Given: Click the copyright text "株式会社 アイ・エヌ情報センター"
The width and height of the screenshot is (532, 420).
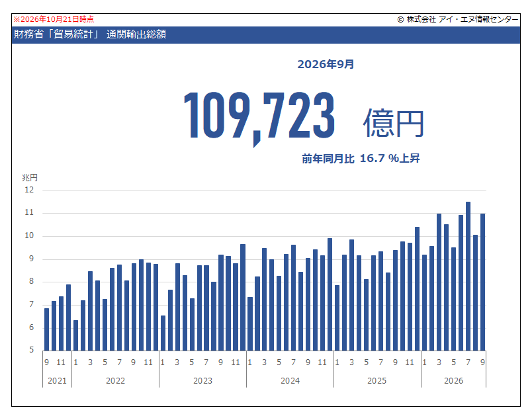Looking at the screenshot, I should click(x=463, y=19).
